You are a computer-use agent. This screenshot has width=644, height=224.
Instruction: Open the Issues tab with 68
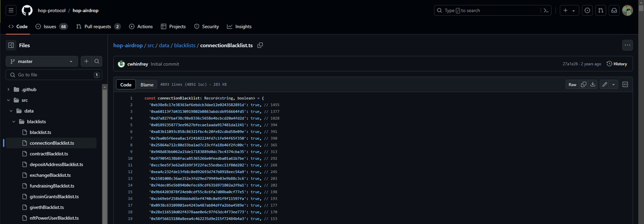coord(52,26)
